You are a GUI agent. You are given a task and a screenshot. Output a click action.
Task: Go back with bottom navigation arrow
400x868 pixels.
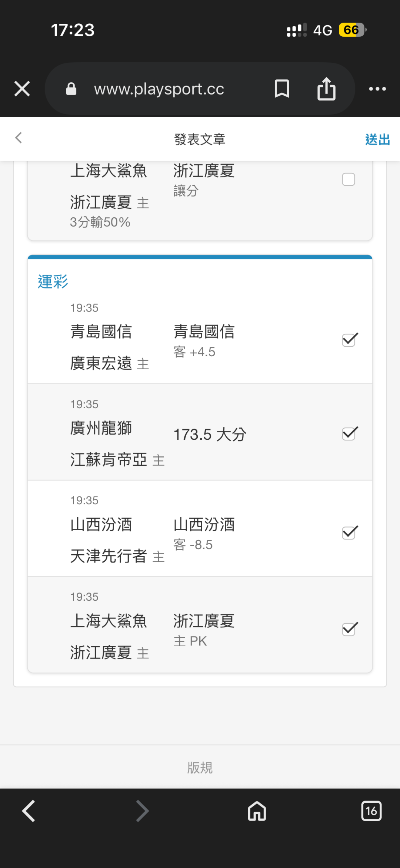click(29, 811)
